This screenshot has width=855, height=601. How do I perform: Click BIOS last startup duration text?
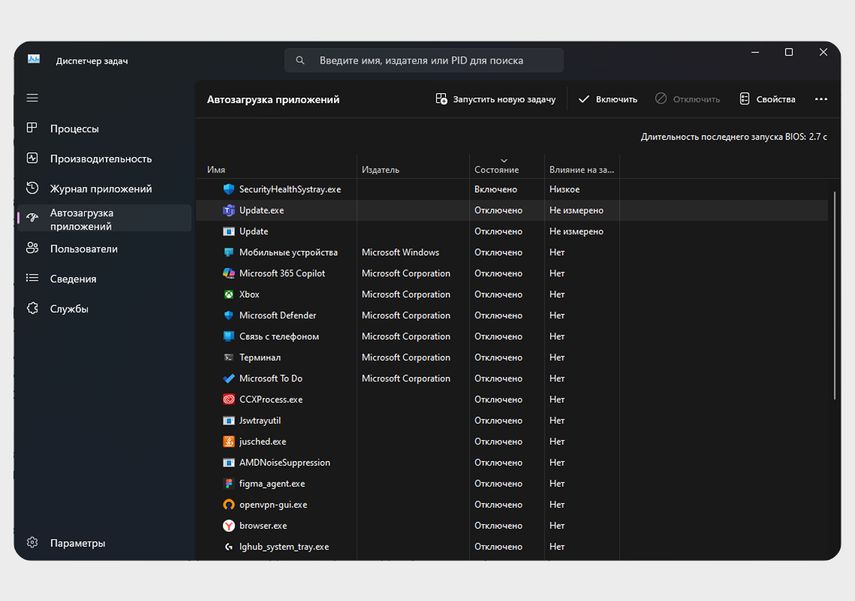click(733, 137)
